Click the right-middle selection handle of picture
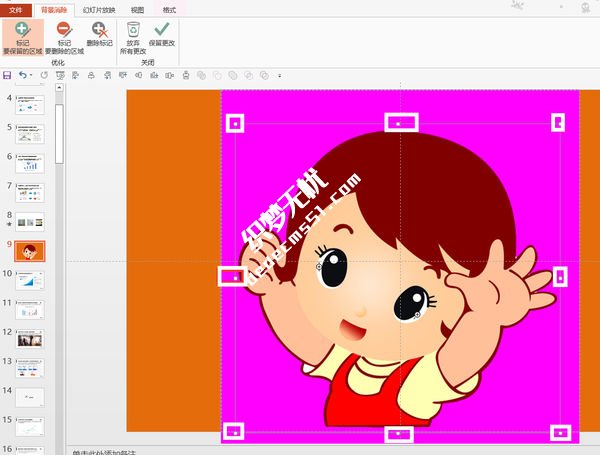600x455 pixels. [x=560, y=276]
